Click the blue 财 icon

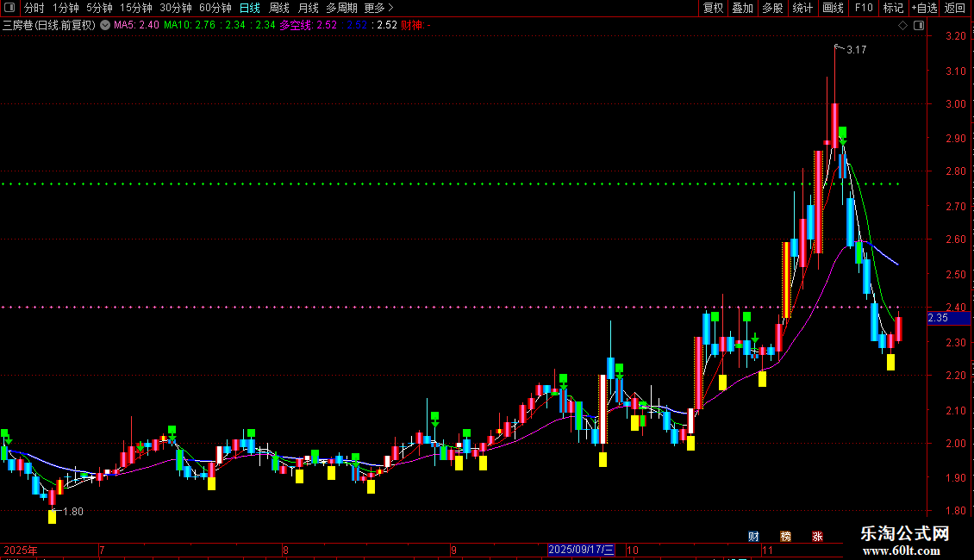(753, 537)
